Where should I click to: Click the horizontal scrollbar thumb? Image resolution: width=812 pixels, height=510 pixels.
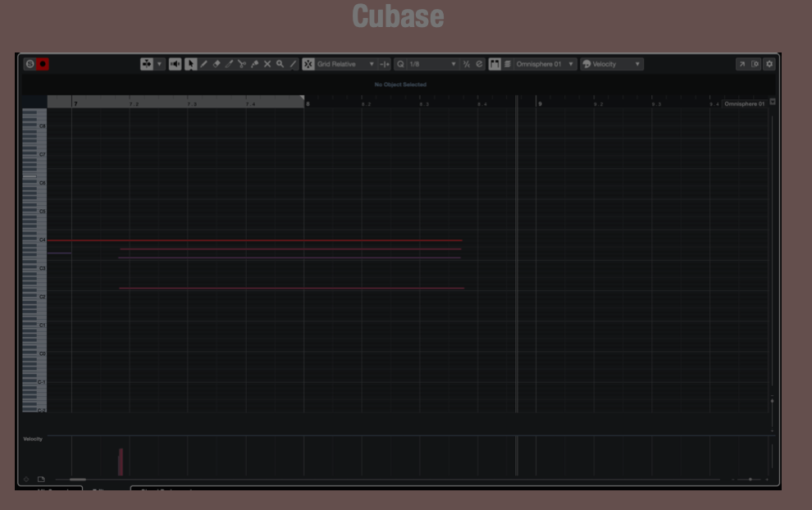[78, 480]
